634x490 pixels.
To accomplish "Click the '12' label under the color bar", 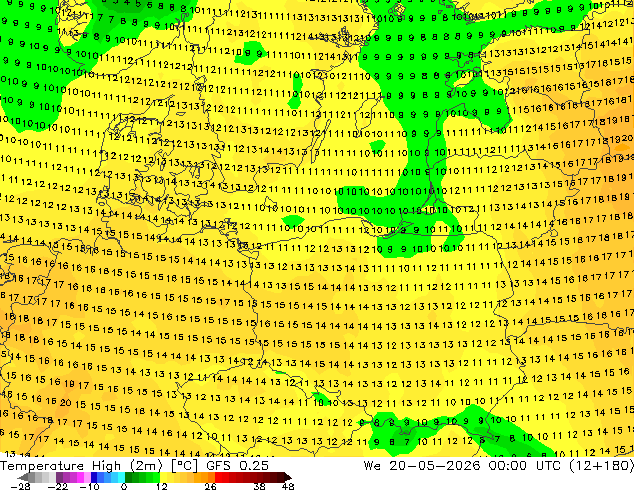I will 162,486.
